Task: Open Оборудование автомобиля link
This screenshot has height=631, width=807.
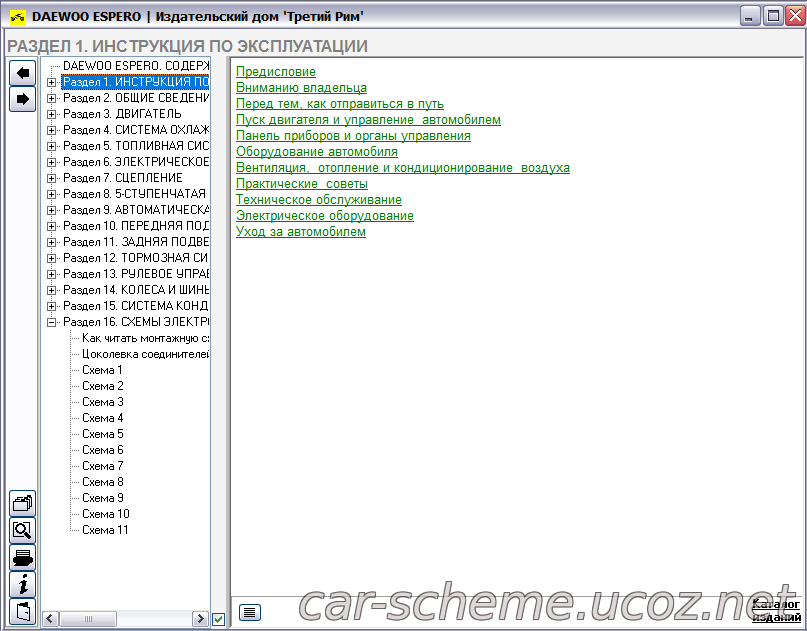Action: pos(317,152)
